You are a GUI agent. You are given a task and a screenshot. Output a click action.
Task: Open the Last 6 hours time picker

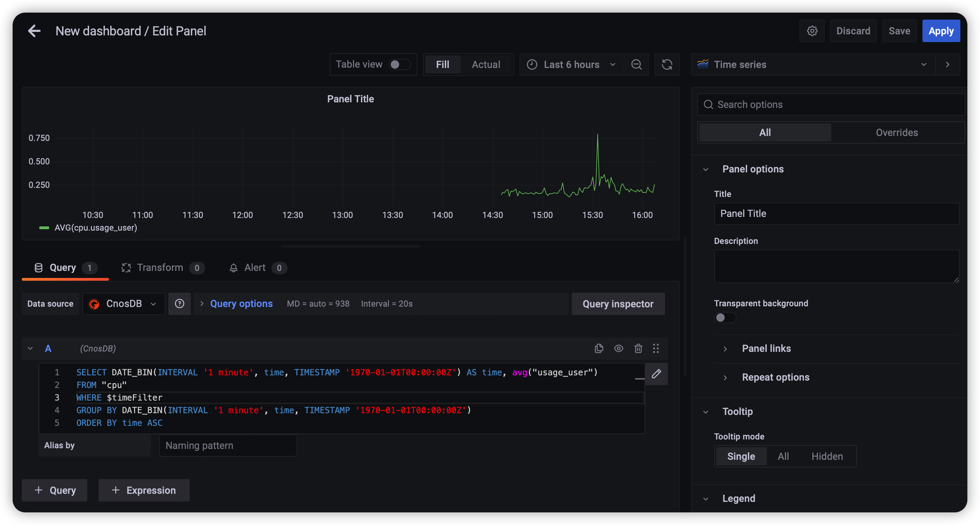(571, 64)
